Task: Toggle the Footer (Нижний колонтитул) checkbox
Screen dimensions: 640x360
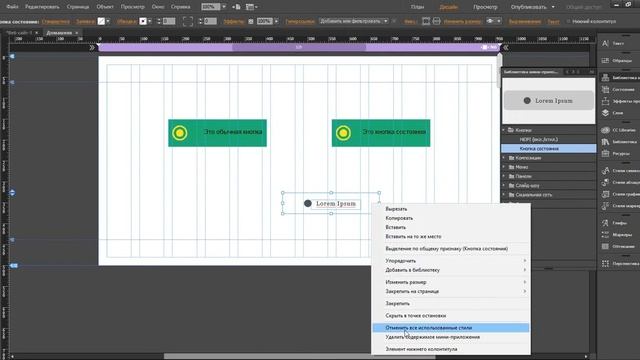Action: pyautogui.click(x=568, y=21)
